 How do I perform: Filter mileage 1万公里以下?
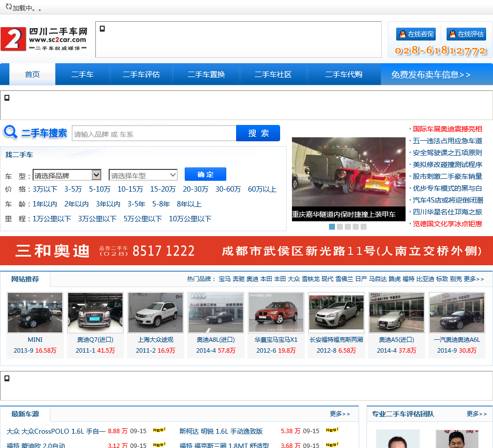click(52, 219)
